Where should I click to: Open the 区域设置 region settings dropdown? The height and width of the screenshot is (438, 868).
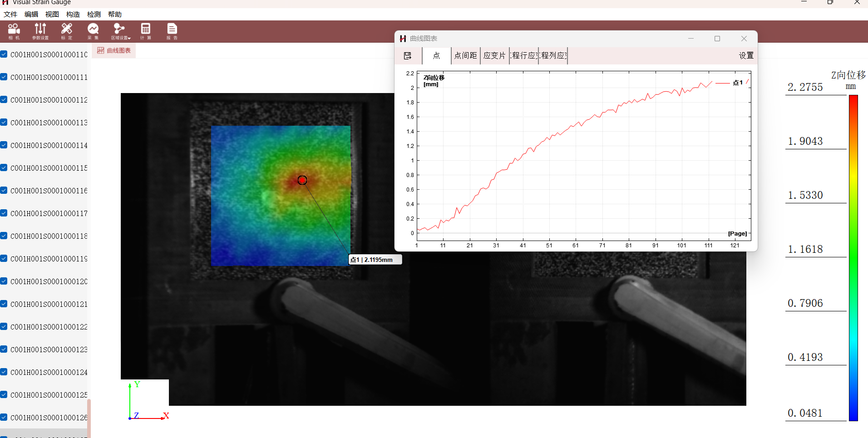tap(120, 31)
